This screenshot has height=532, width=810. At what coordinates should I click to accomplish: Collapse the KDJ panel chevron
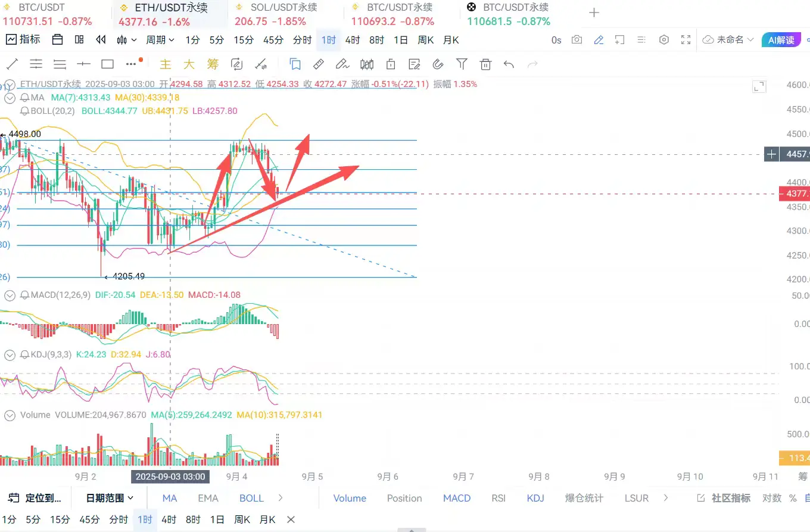coord(10,354)
